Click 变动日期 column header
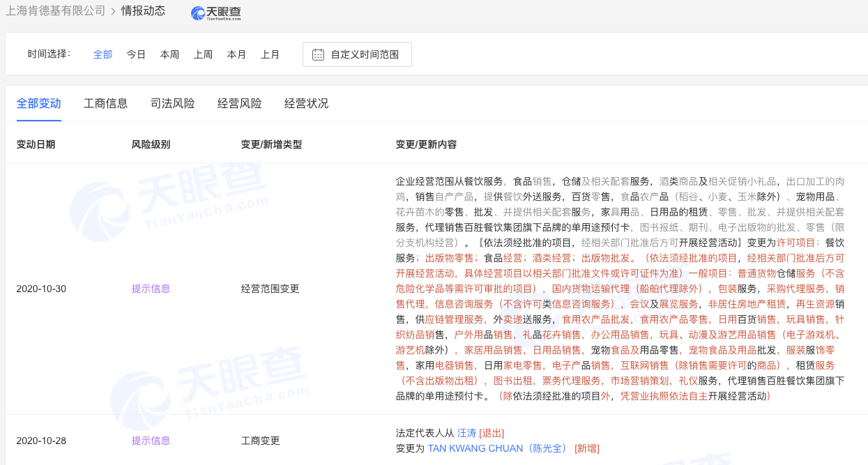868x465 pixels. 36,145
